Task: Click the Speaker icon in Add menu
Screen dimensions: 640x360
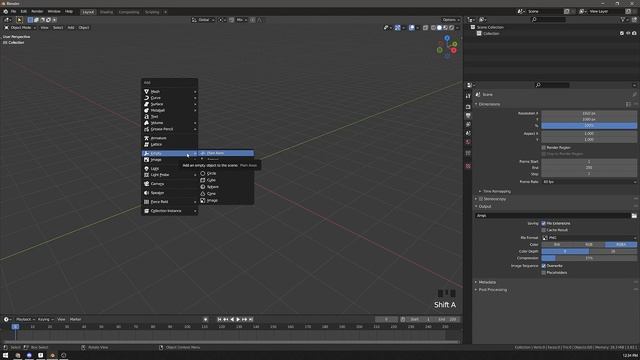Action: tap(146, 193)
